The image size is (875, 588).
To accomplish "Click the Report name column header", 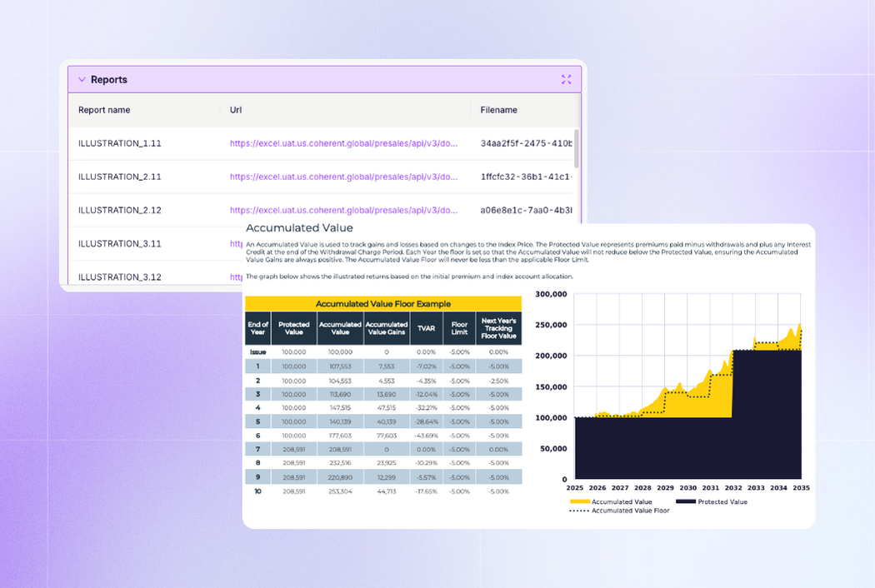I will (x=104, y=110).
